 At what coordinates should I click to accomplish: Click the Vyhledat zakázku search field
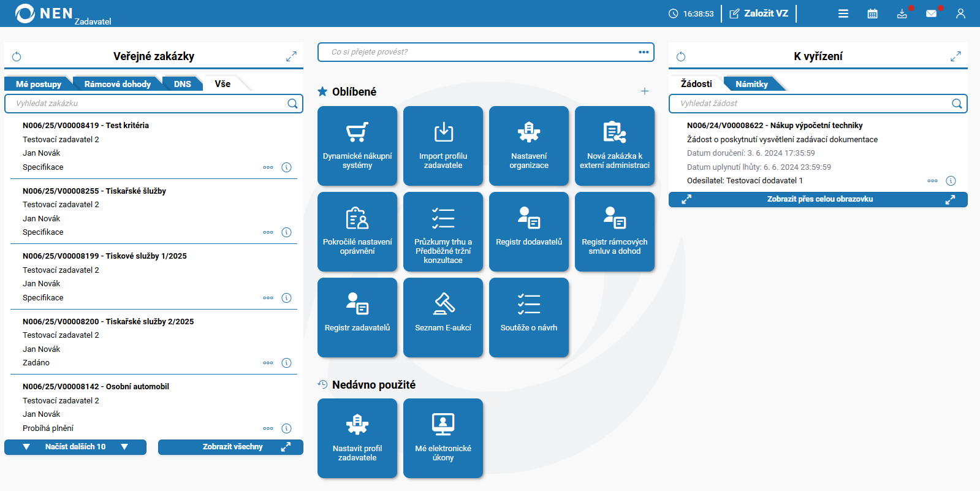click(147, 104)
